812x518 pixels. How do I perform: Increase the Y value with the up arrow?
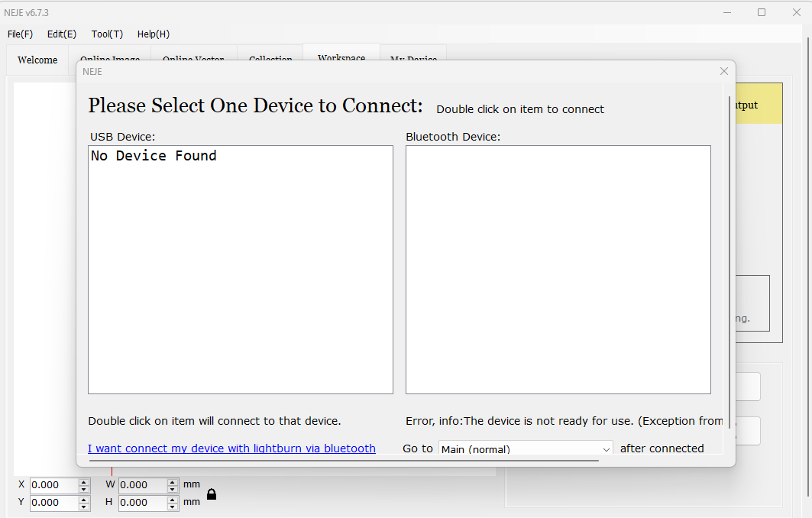point(84,500)
